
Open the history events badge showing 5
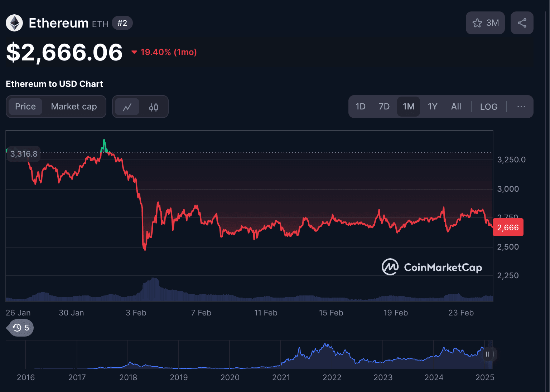coord(21,328)
